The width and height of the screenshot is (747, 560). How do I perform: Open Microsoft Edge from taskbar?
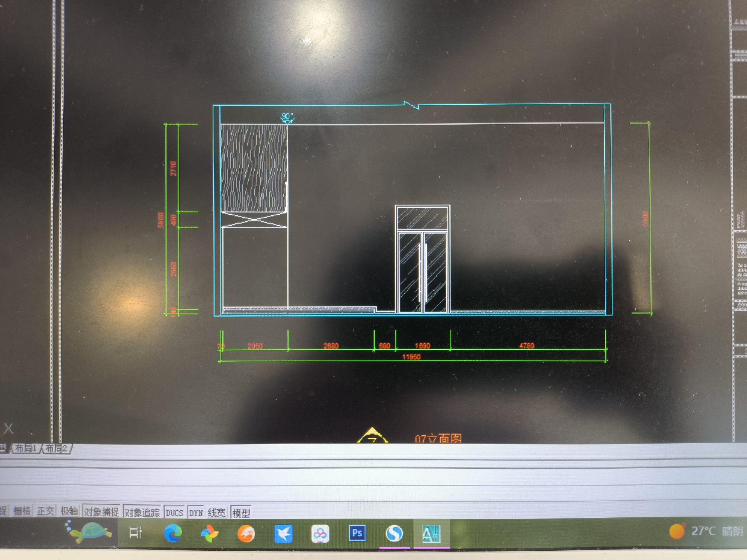tap(173, 533)
